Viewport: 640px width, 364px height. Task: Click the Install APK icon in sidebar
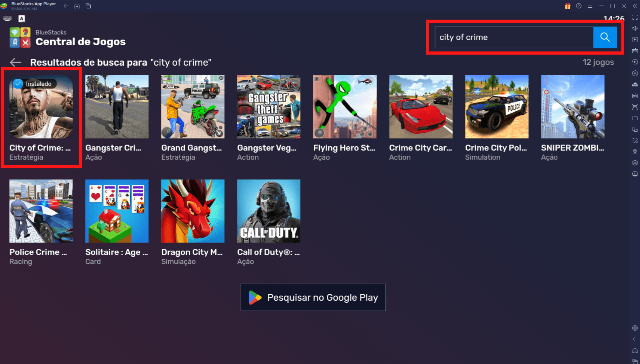click(635, 96)
